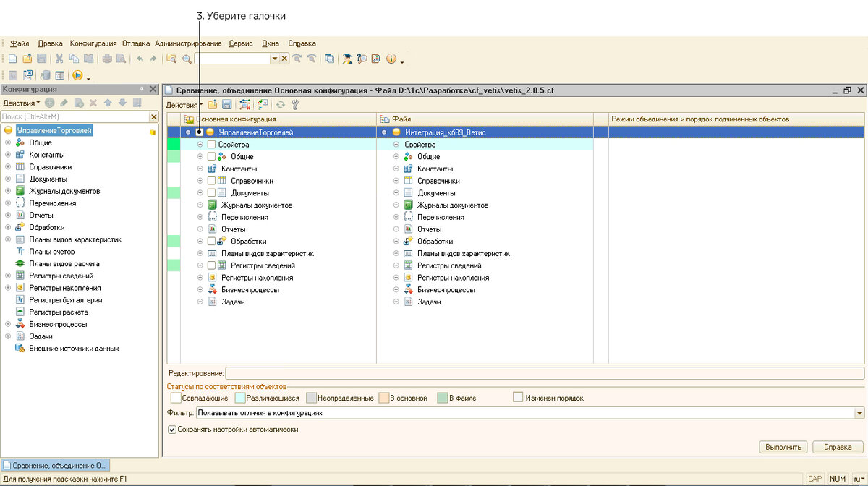
Task: Open the Отладка menu
Action: (137, 43)
